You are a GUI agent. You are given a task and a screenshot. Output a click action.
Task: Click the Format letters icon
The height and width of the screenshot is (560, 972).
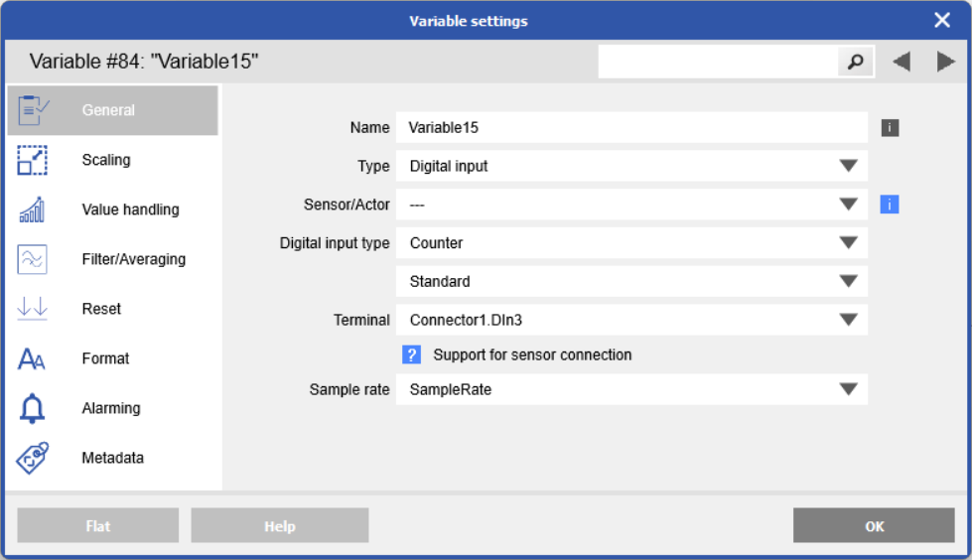(x=33, y=358)
